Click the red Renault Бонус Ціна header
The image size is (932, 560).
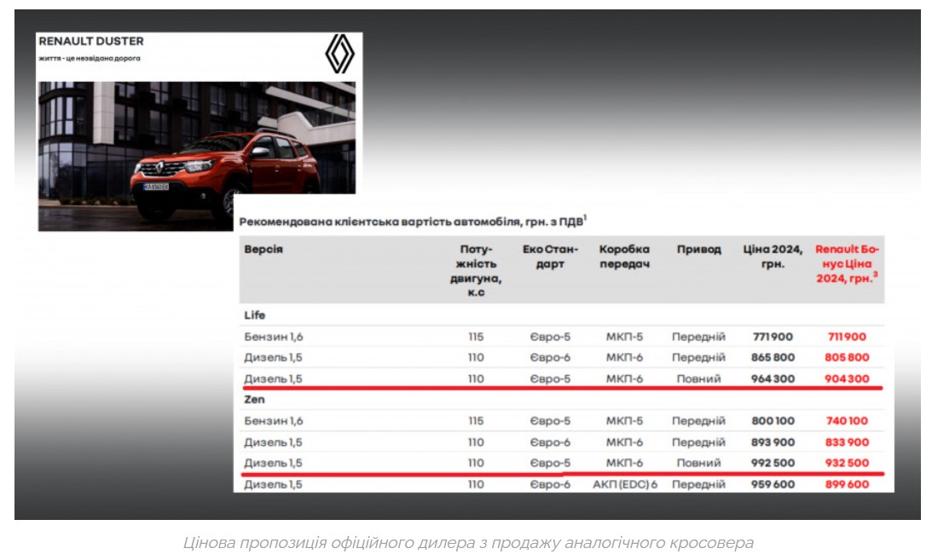click(x=847, y=263)
